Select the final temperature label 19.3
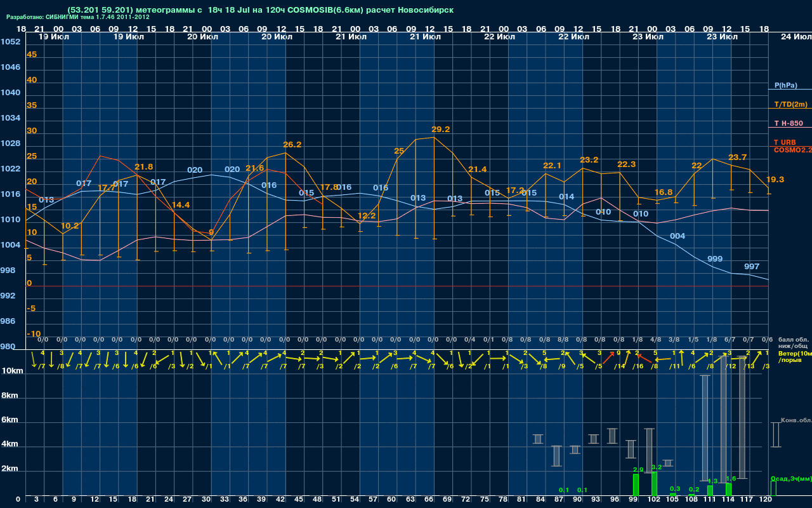Image resolution: width=812 pixels, height=508 pixels. pos(775,180)
